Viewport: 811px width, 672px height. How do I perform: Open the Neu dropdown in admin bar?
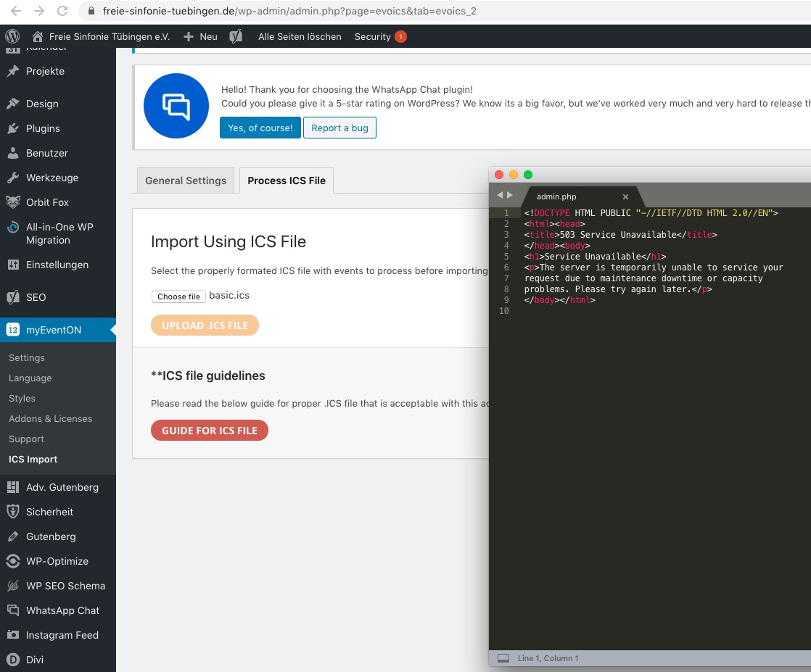coord(201,36)
